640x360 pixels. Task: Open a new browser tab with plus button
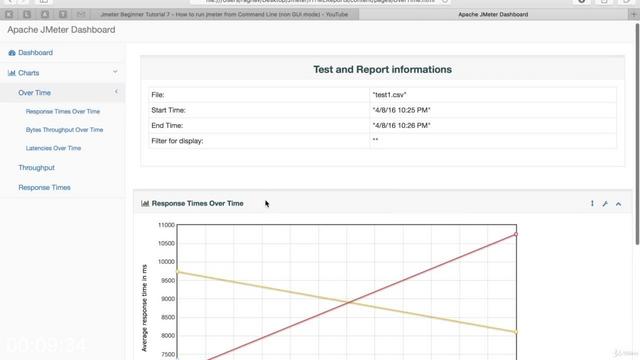pos(634,14)
